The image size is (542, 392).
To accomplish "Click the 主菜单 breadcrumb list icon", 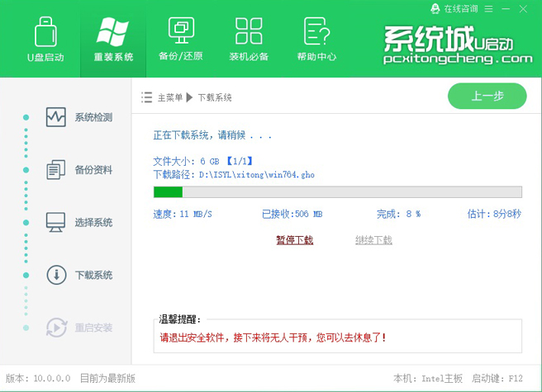I will pyautogui.click(x=147, y=97).
